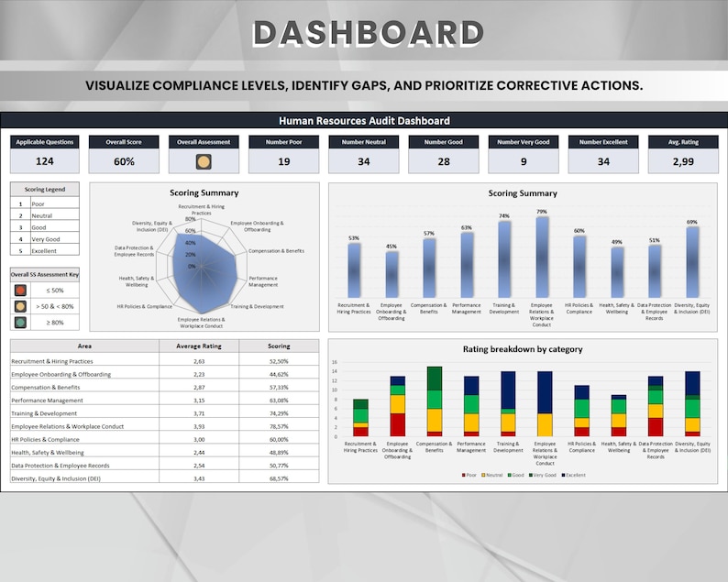Click the Area column header
The height and width of the screenshot is (582, 728).
[84, 346]
